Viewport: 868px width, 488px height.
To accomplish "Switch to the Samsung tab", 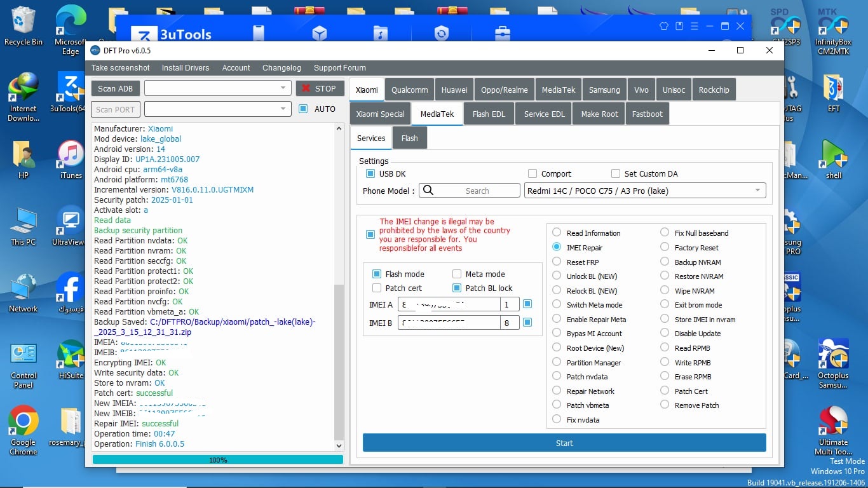I will 604,90.
